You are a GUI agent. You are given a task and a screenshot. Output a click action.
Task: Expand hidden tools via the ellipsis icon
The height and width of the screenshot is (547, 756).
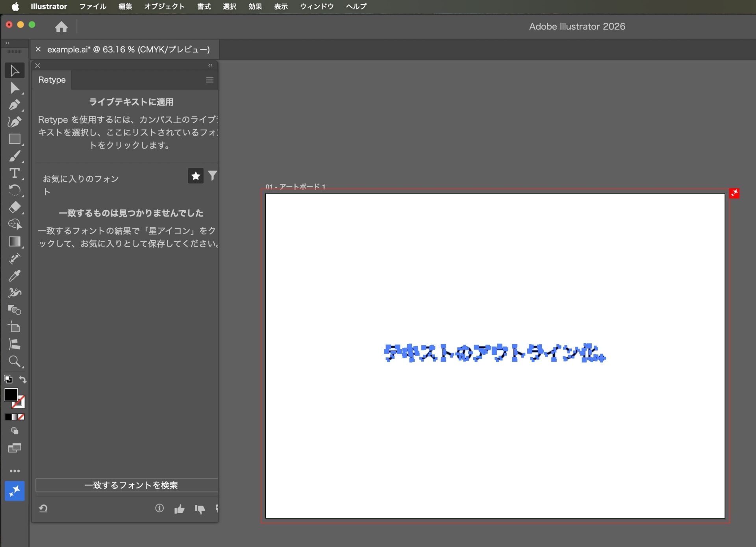click(15, 471)
